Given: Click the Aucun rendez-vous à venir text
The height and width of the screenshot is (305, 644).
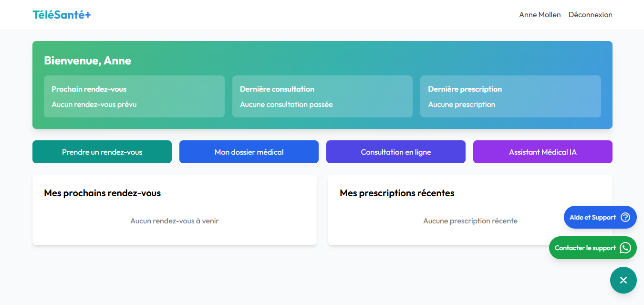Looking at the screenshot, I should [175, 221].
